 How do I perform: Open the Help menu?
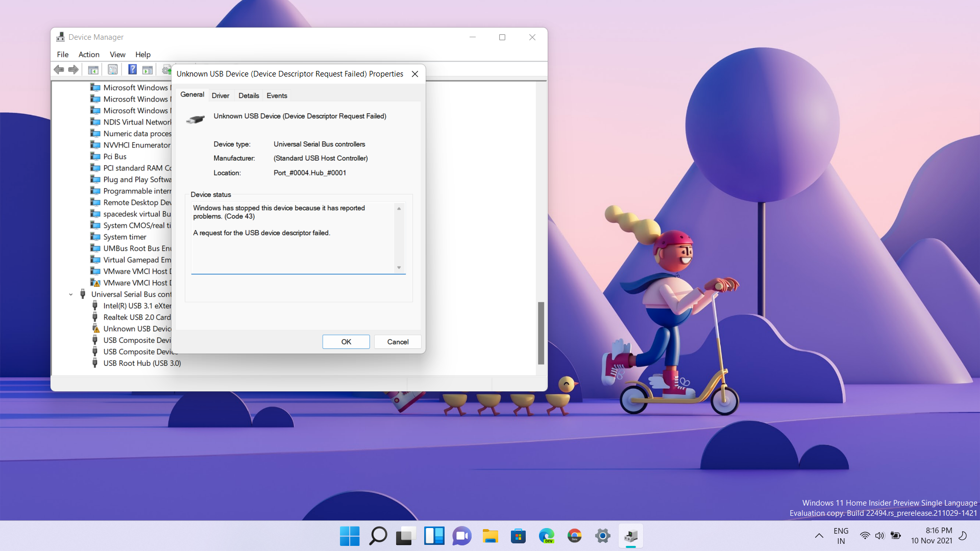[143, 55]
